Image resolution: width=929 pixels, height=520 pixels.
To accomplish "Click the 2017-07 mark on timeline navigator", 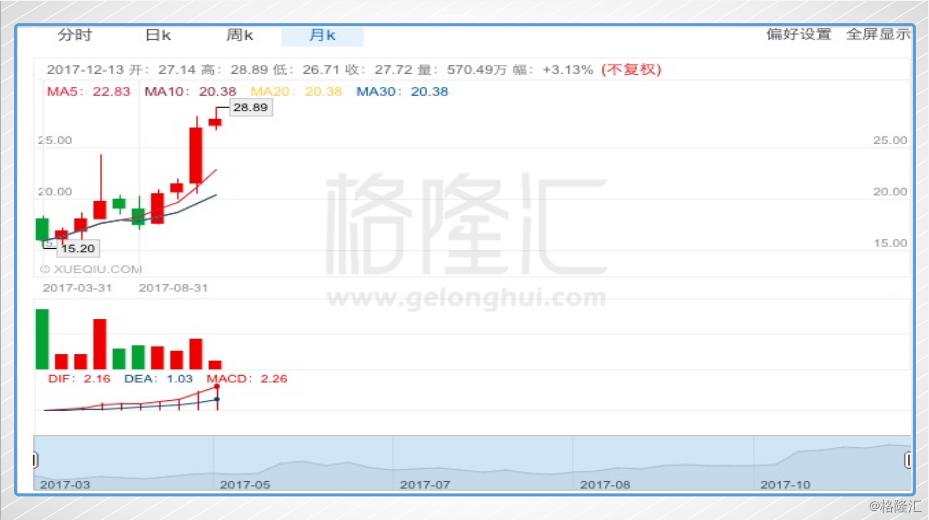I will click(425, 484).
